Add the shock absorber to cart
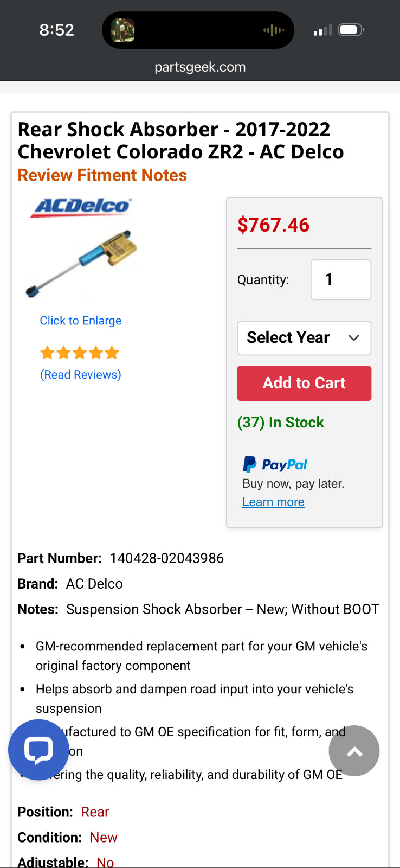The image size is (400, 868). click(304, 383)
